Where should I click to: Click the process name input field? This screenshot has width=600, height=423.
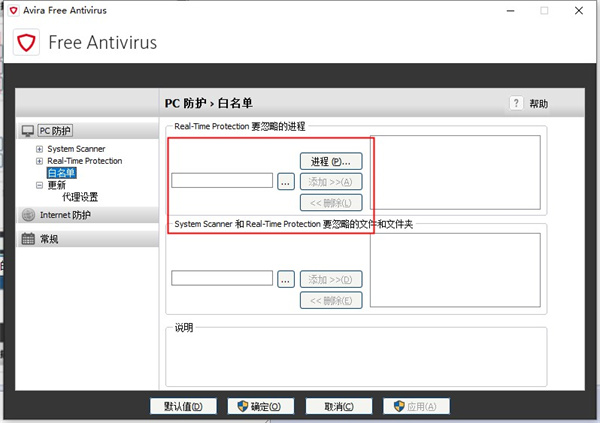(x=222, y=181)
